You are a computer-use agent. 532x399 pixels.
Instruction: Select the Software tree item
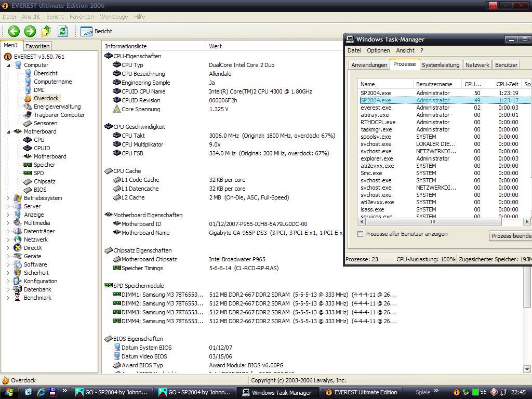pos(35,264)
